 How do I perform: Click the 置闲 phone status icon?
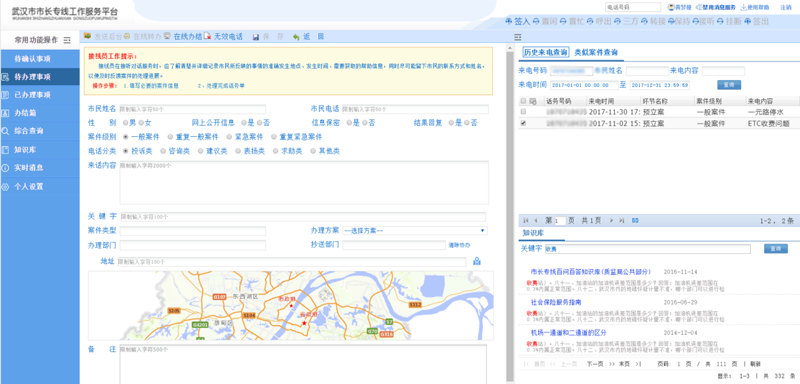click(x=536, y=21)
